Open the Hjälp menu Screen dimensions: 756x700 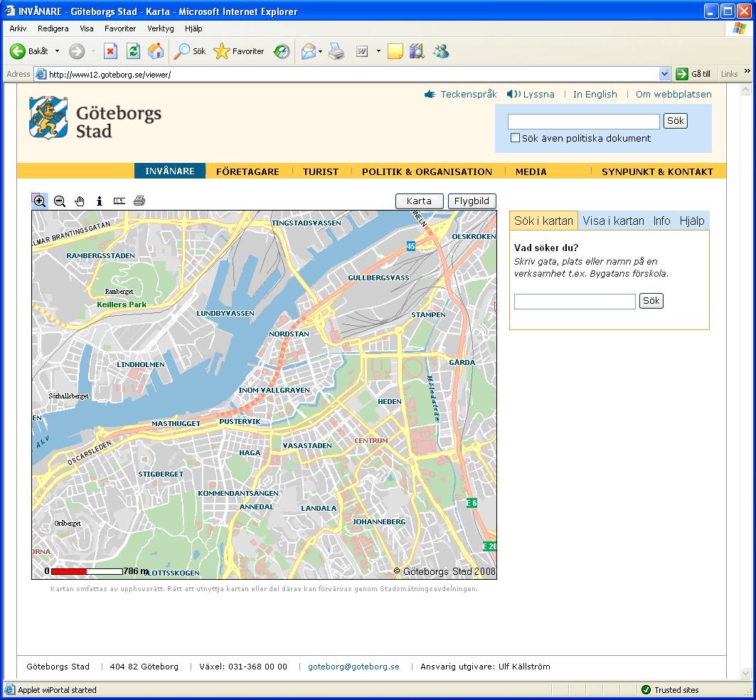[x=193, y=28]
